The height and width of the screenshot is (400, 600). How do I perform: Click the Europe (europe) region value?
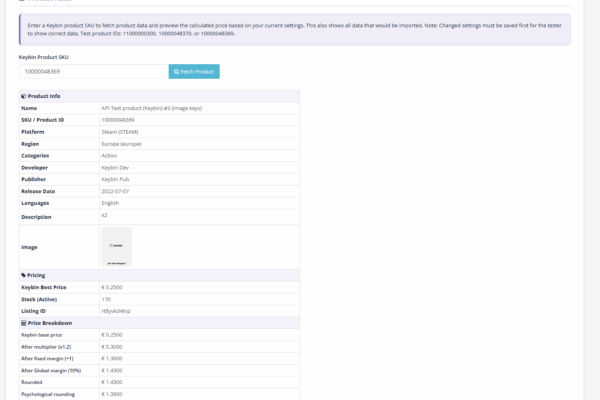point(123,144)
